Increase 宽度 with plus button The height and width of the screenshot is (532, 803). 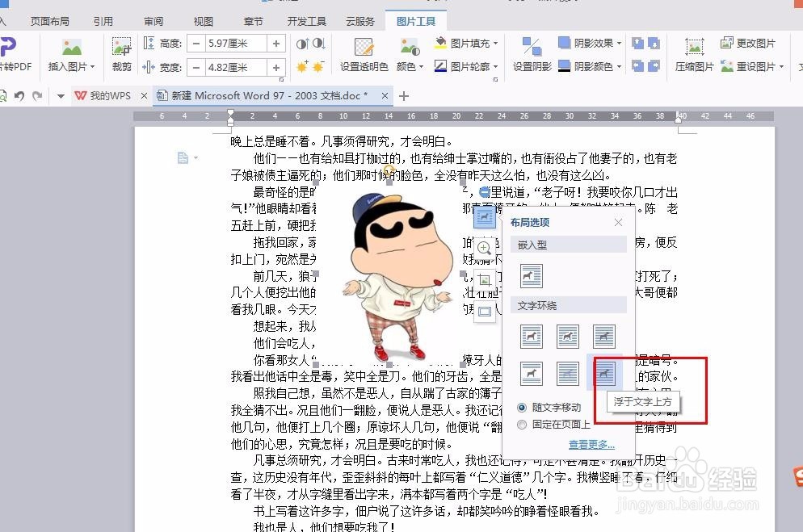click(x=276, y=67)
